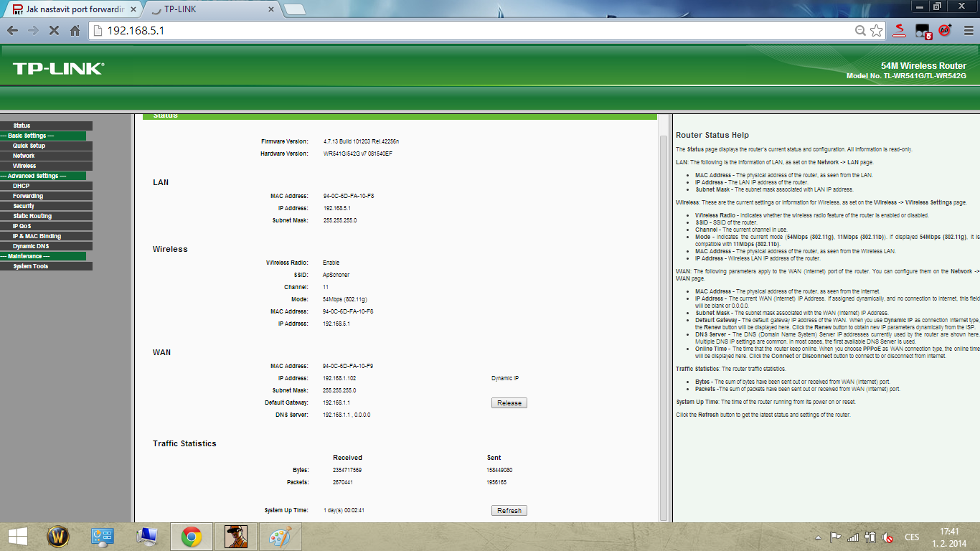
Task: Open IP & MAC Binding menu
Action: tap(46, 236)
